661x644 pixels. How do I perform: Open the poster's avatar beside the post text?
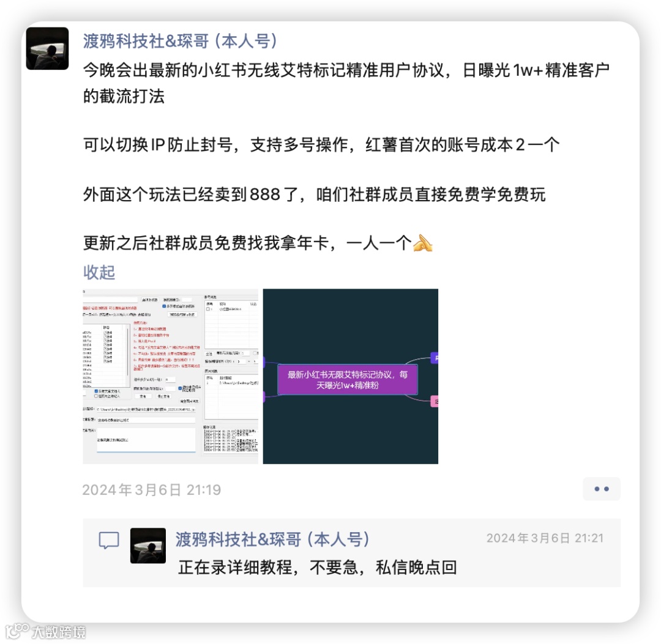(x=47, y=48)
